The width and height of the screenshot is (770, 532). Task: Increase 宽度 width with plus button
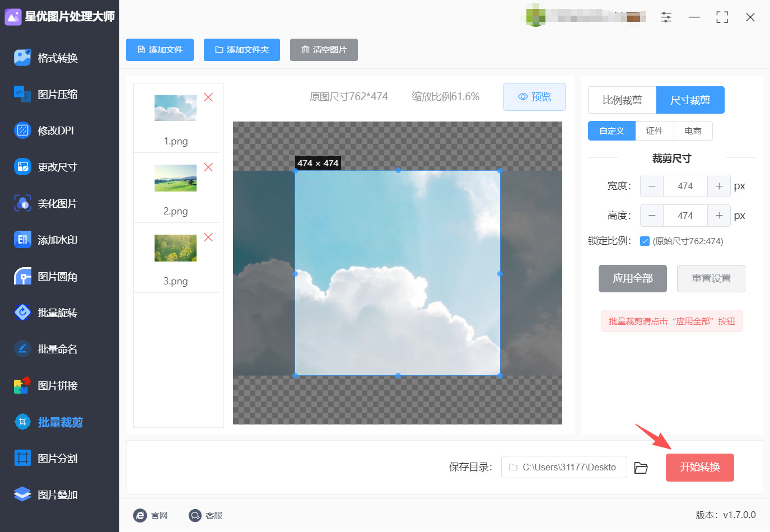point(719,186)
